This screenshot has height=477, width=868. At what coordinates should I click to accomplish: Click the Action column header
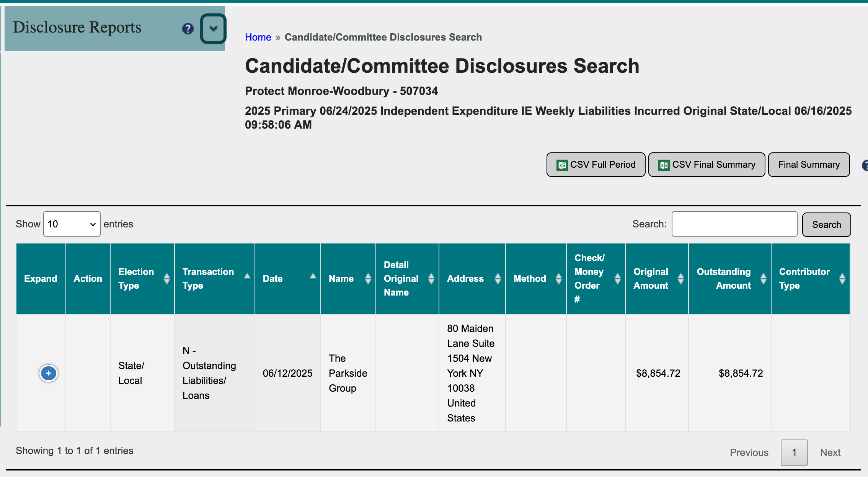[88, 279]
